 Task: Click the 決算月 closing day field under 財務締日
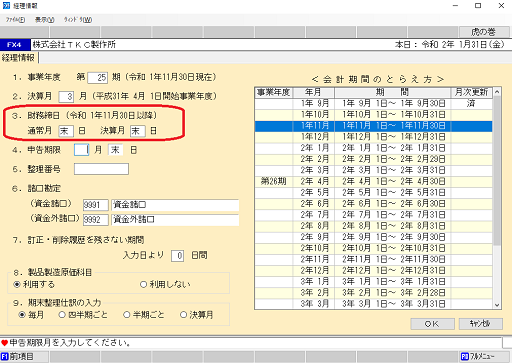(138, 131)
